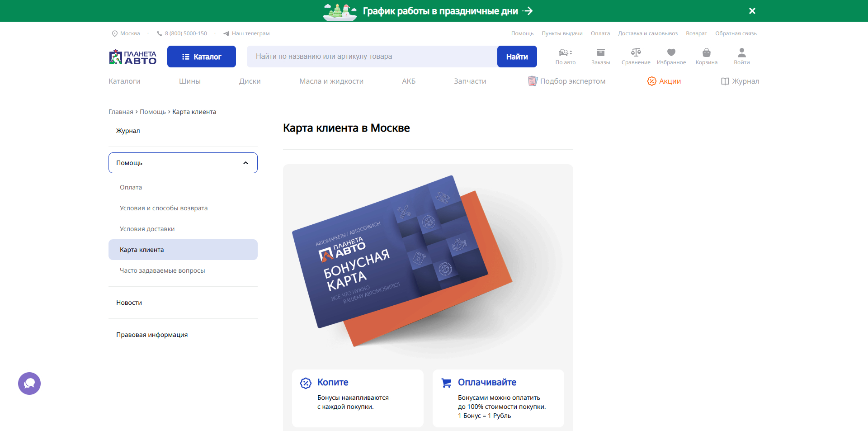Open the chat widget bubble

pyautogui.click(x=29, y=383)
